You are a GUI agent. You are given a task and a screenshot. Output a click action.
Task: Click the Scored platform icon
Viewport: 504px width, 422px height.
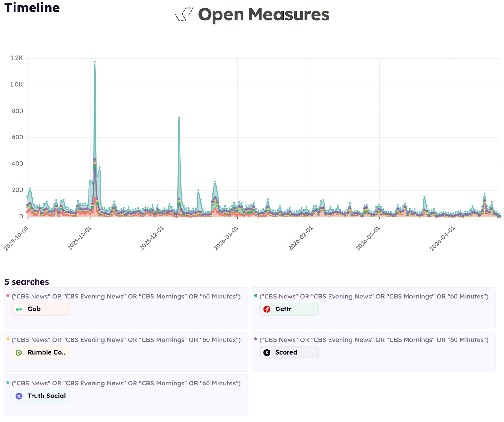(267, 353)
